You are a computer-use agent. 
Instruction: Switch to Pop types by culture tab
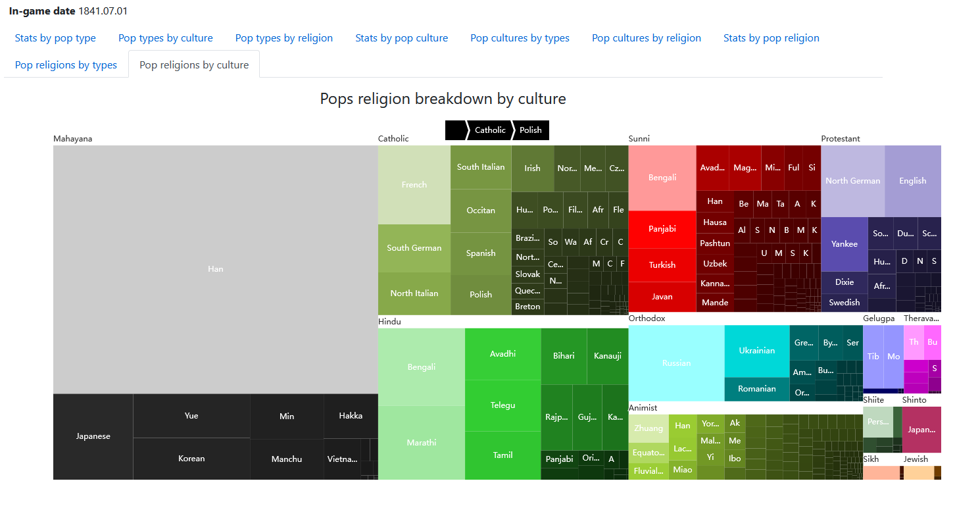point(166,38)
